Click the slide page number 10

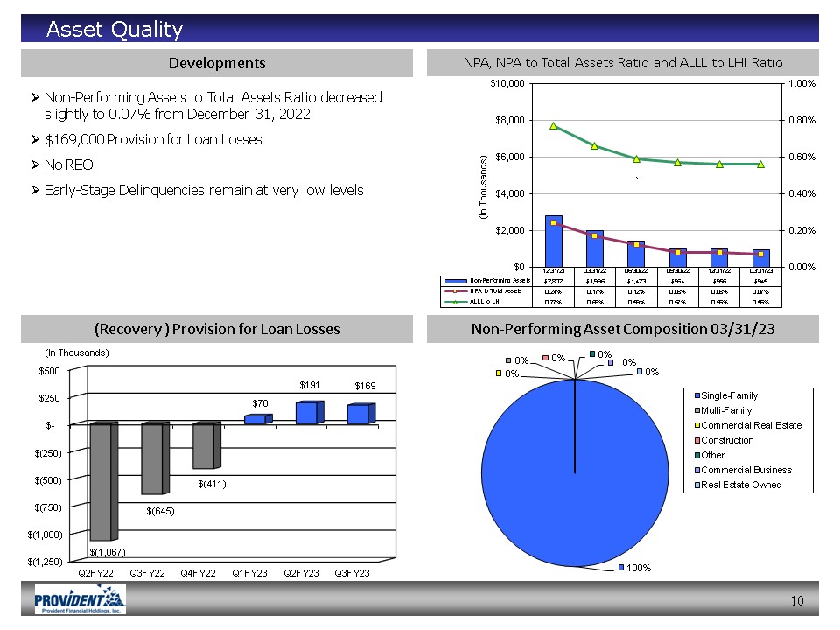pyautogui.click(x=796, y=600)
